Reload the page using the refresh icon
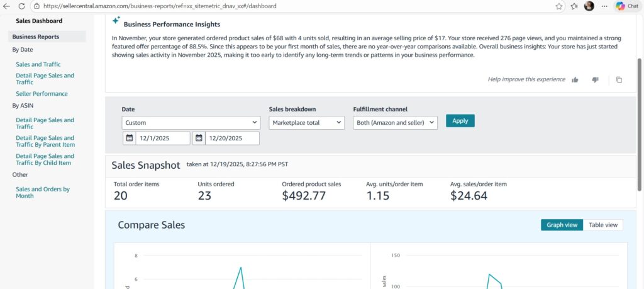The width and height of the screenshot is (644, 289). click(21, 6)
